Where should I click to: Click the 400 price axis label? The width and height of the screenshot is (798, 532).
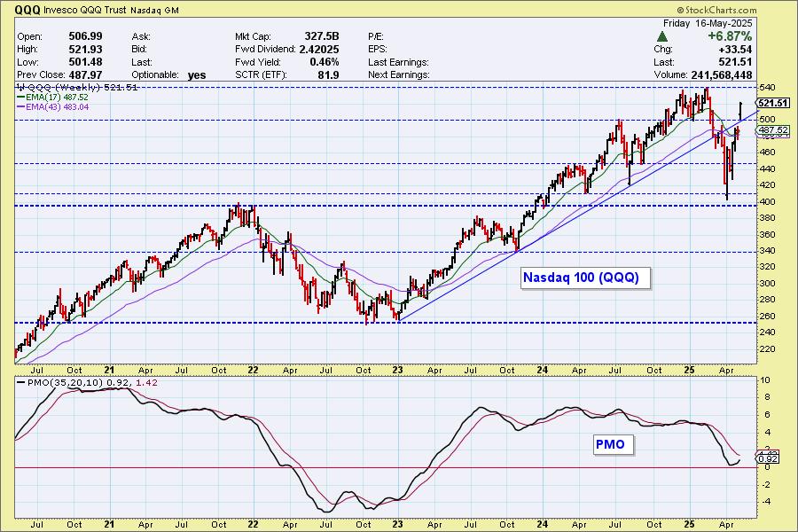pyautogui.click(x=768, y=201)
